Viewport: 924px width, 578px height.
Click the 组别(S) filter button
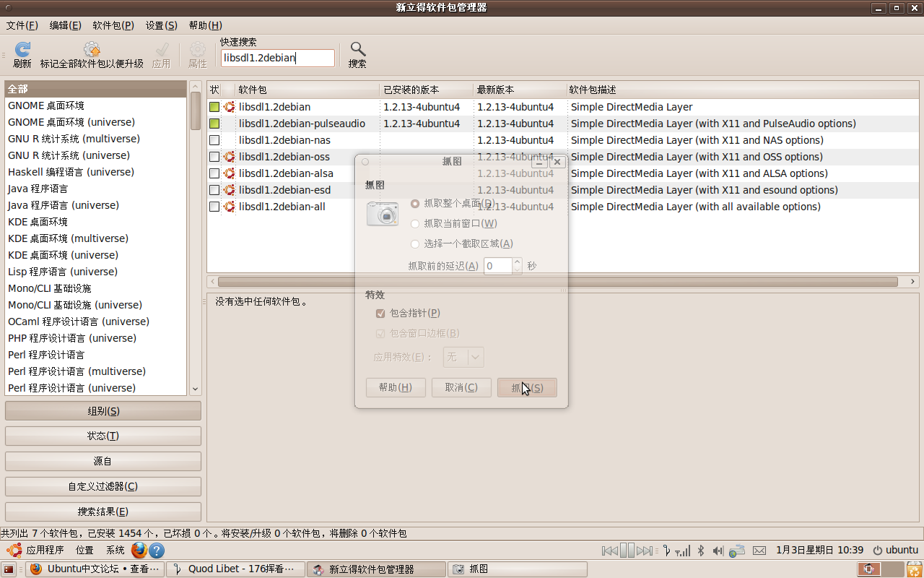click(x=103, y=411)
